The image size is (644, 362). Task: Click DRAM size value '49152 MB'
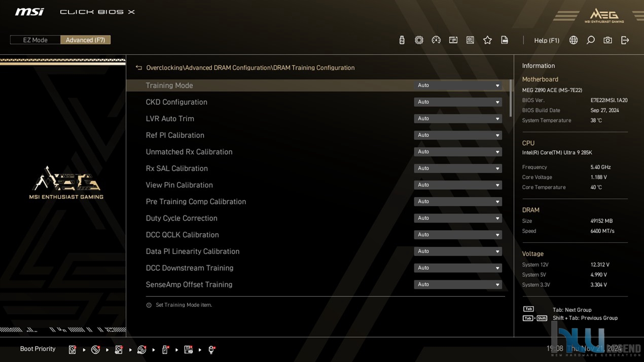pyautogui.click(x=601, y=221)
